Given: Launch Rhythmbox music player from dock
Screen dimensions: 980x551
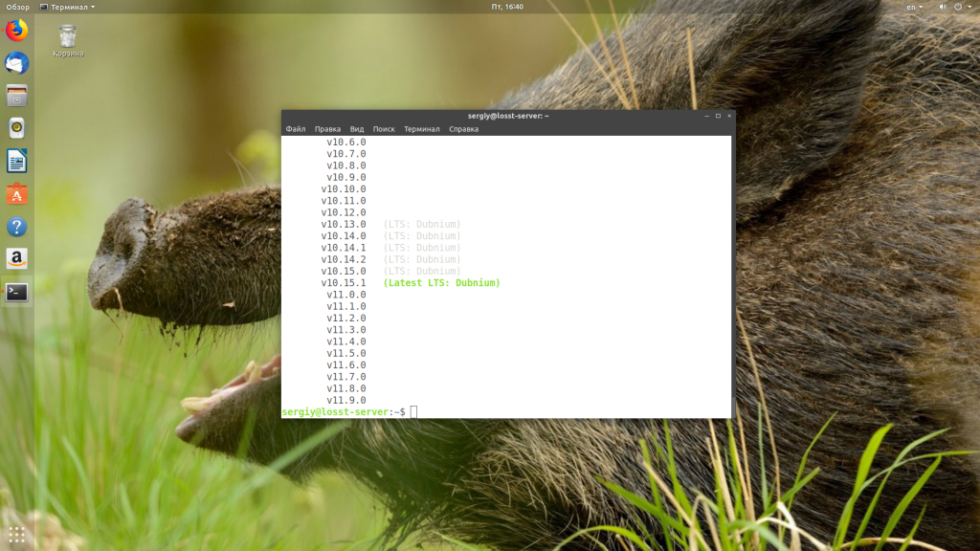Looking at the screenshot, I should coord(17,128).
